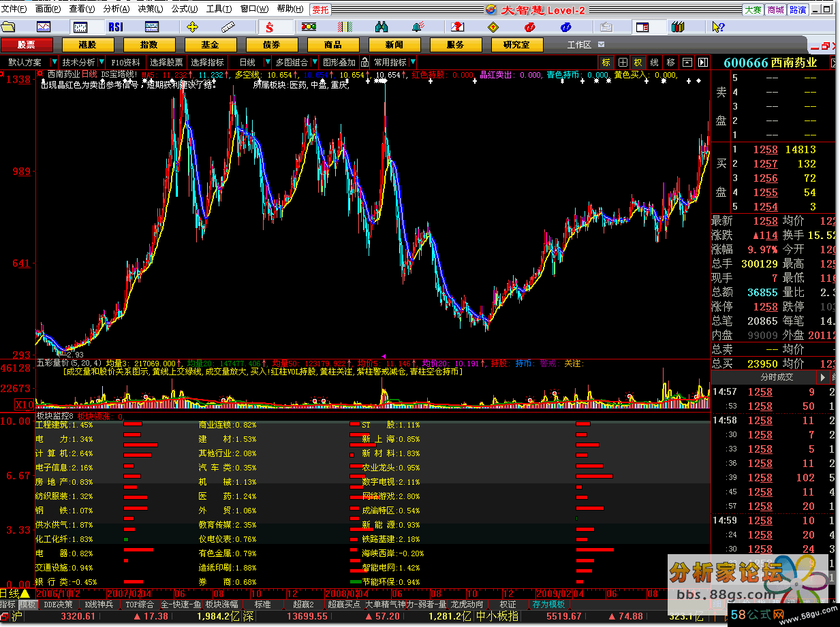Click the 选择指标 button
This screenshot has width=840, height=627.
tap(207, 62)
